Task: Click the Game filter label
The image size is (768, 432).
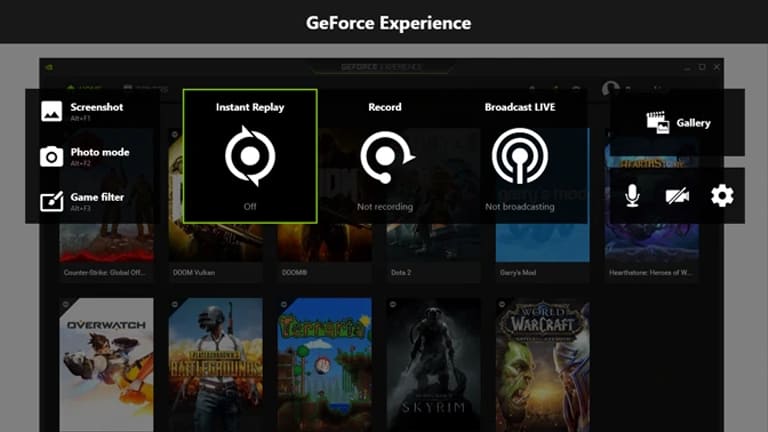Action: 97,197
